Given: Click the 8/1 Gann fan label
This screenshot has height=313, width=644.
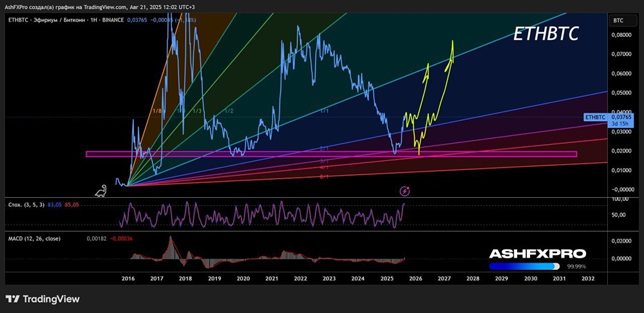Looking at the screenshot, I should click(325, 176).
